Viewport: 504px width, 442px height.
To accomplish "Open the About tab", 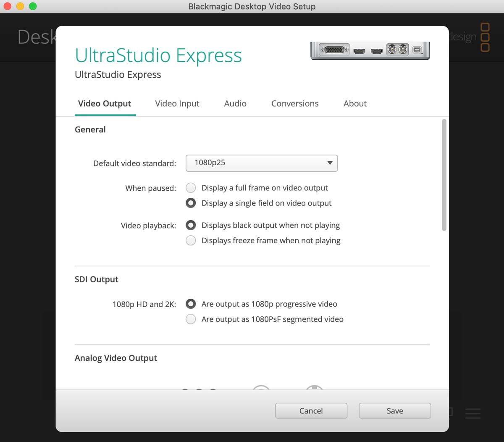I will (355, 104).
